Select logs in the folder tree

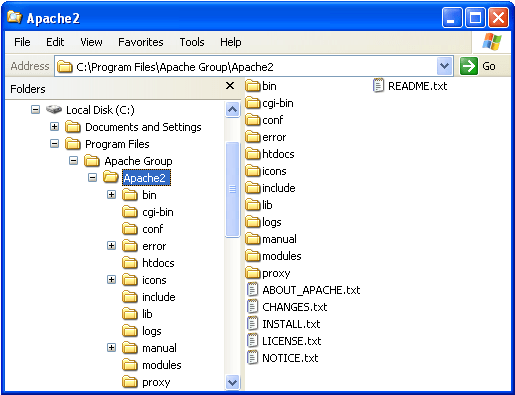pos(152,331)
